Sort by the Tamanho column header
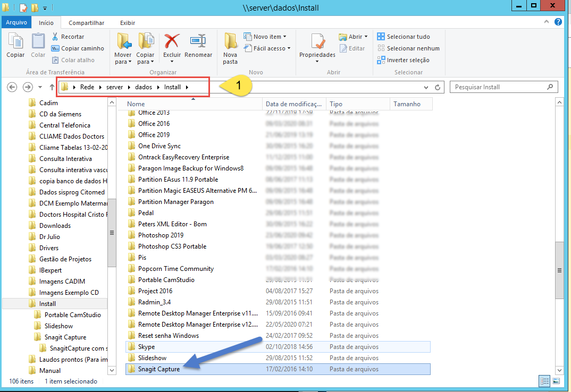 click(x=411, y=104)
